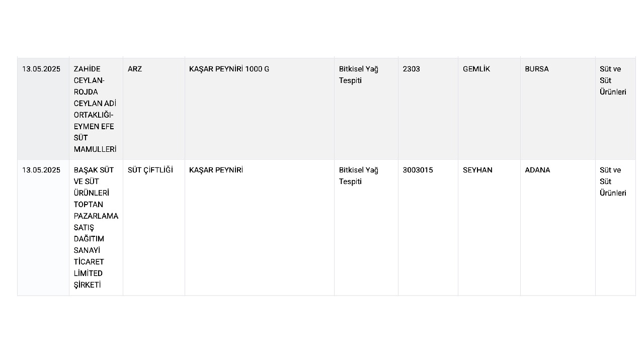644x362 pixels.
Task: Select the second row's 13.05.2025 date cell
Action: (x=43, y=227)
